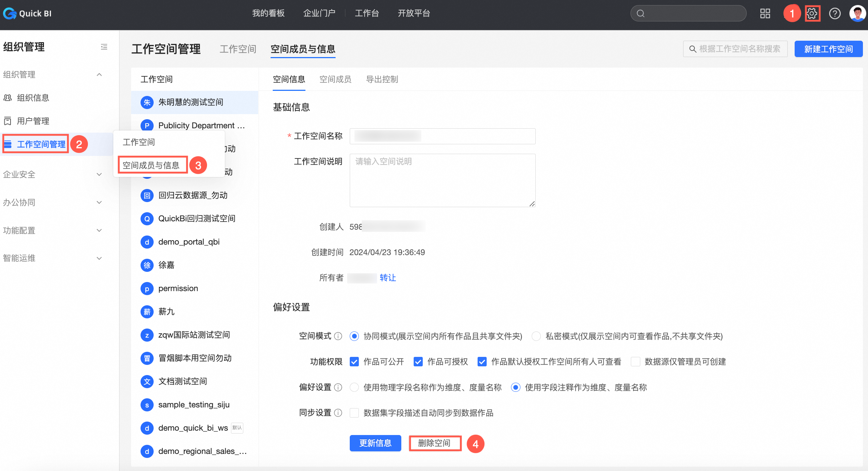Select the zqw国际站测试空间 icon
The image size is (868, 471).
147,335
